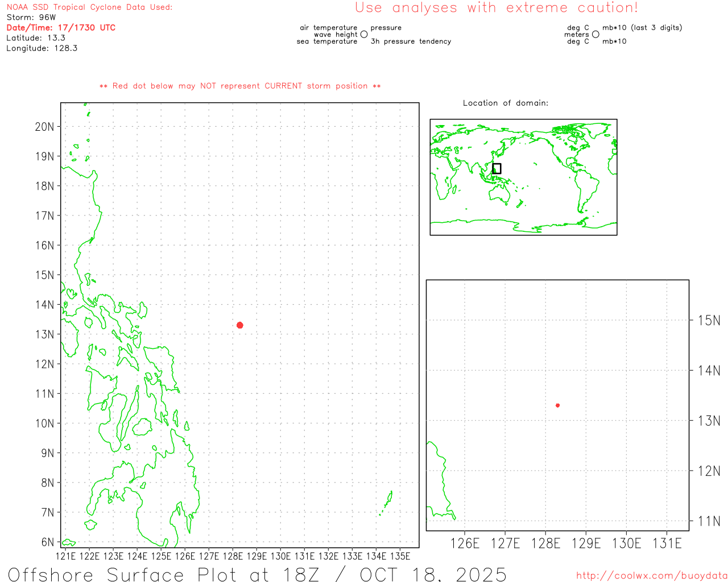Viewport: 728px width, 582px height.
Task: Click the red dot in zoomed inset map
Action: coord(557,405)
